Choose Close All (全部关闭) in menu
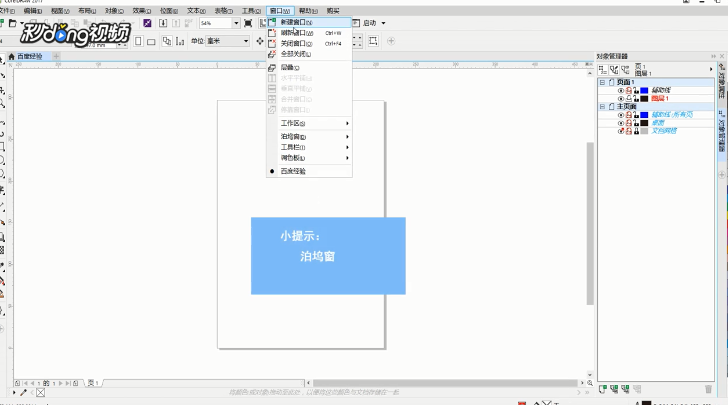Screen dimensions: 728x405 [x=309, y=54]
